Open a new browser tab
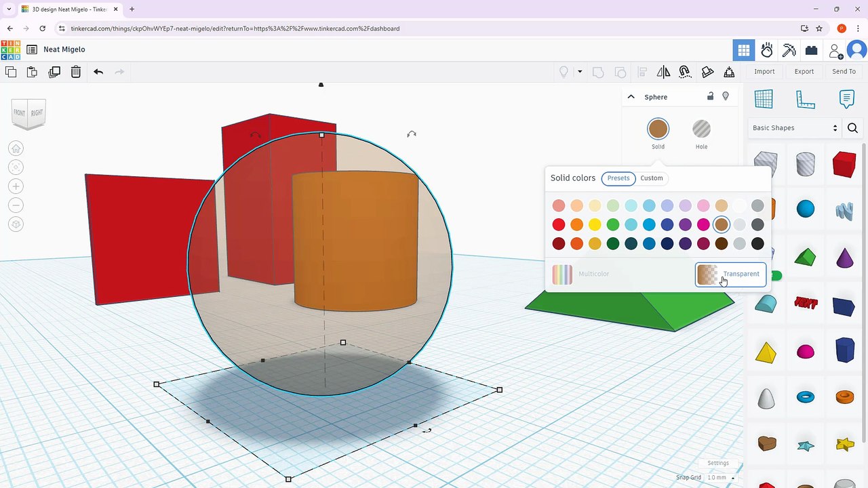 132,9
